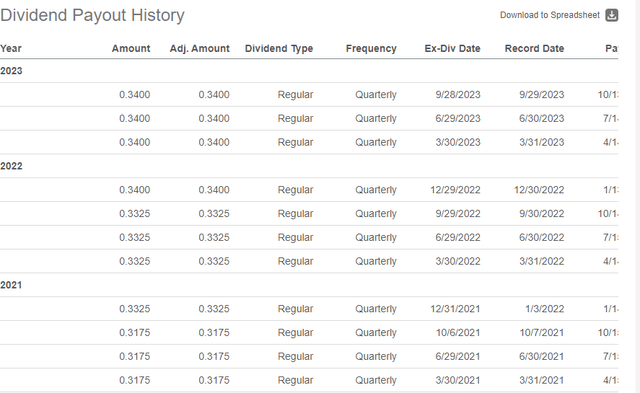Click the Dividend Type column header
640x393 pixels.
tap(279, 49)
